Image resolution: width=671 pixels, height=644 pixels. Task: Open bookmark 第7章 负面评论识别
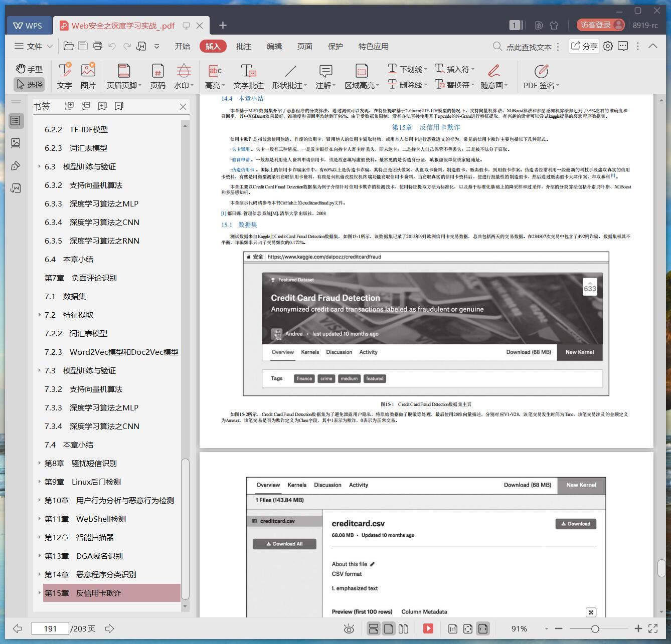pyautogui.click(x=80, y=278)
